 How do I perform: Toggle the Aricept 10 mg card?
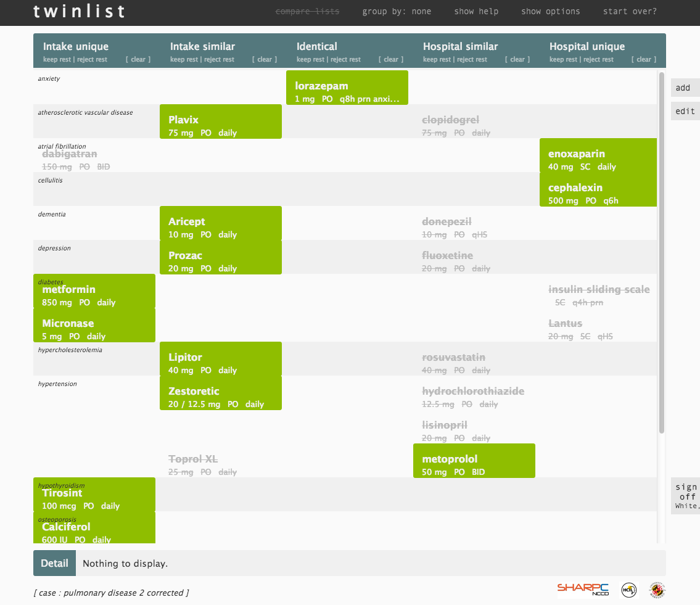click(x=221, y=223)
